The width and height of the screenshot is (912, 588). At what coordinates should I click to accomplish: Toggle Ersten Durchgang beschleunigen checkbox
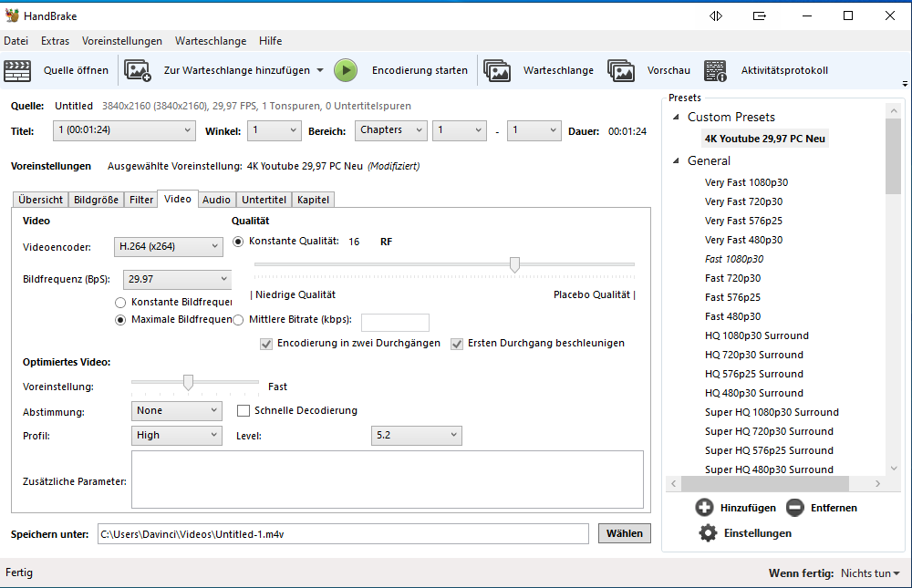tap(457, 344)
